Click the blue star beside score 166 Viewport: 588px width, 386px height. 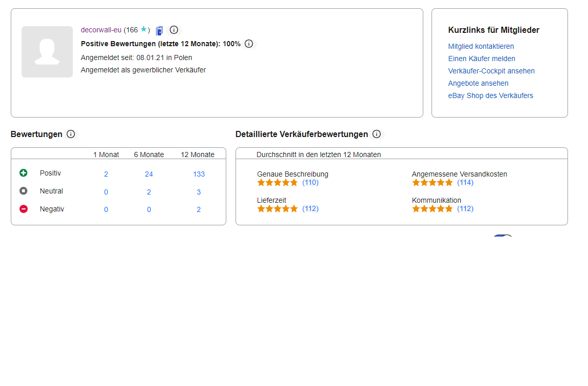[x=144, y=30]
